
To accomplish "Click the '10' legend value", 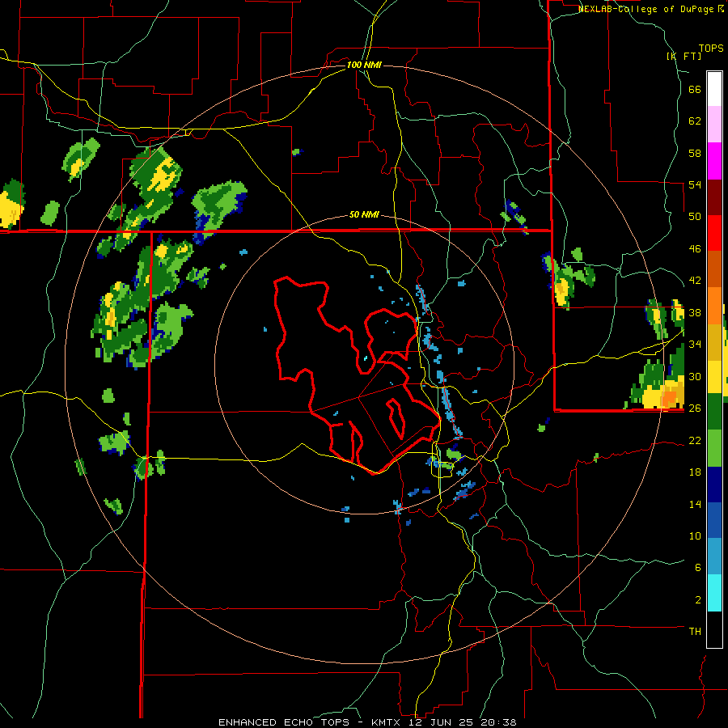I will pos(695,535).
